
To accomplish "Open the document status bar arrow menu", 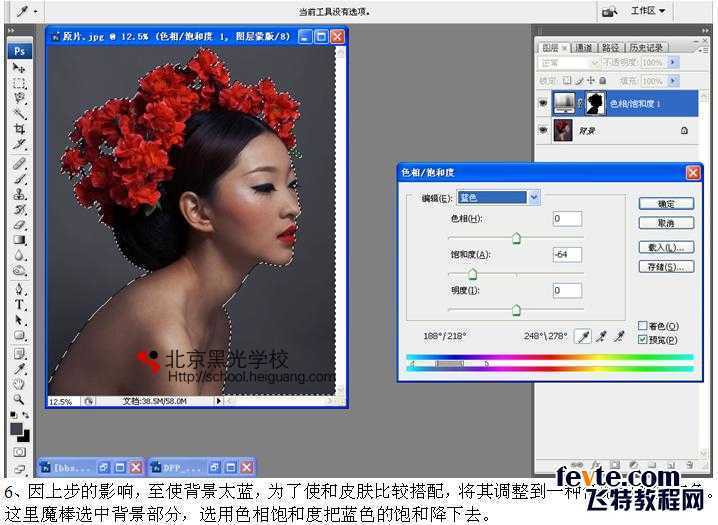I will (218, 401).
